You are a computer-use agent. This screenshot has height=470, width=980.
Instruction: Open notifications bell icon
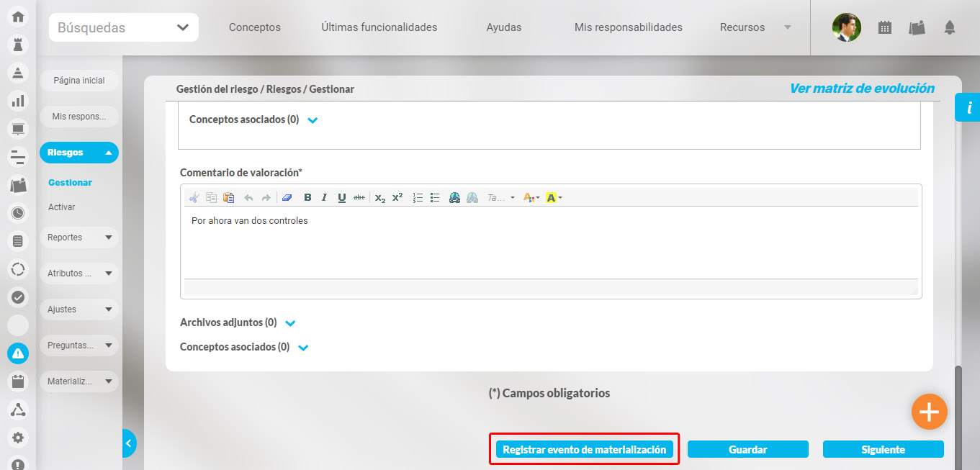(x=950, y=27)
